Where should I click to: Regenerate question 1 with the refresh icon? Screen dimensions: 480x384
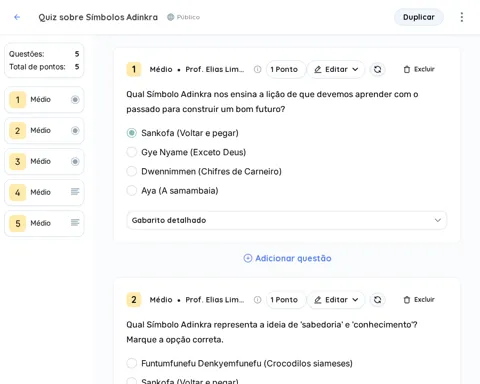click(377, 69)
